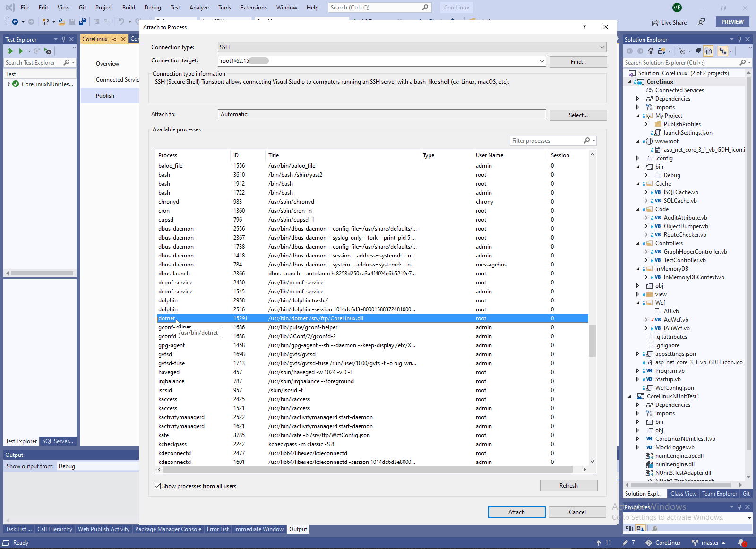Click the pending changes pencil in status bar

tap(625, 543)
